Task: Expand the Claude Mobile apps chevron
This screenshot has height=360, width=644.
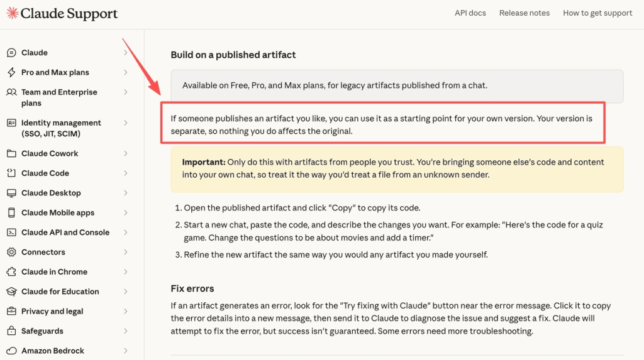Action: [x=126, y=212]
